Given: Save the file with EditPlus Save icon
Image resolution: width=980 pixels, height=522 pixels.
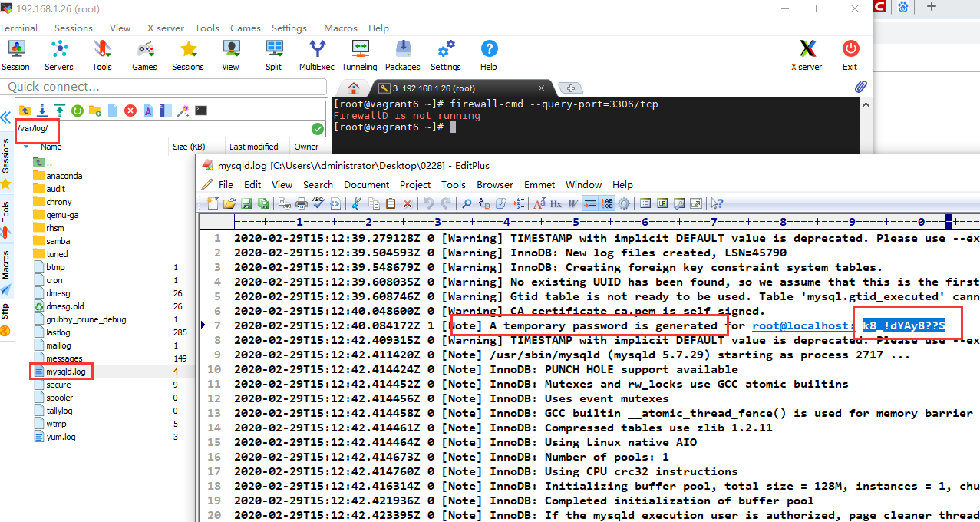Looking at the screenshot, I should pyautogui.click(x=246, y=203).
